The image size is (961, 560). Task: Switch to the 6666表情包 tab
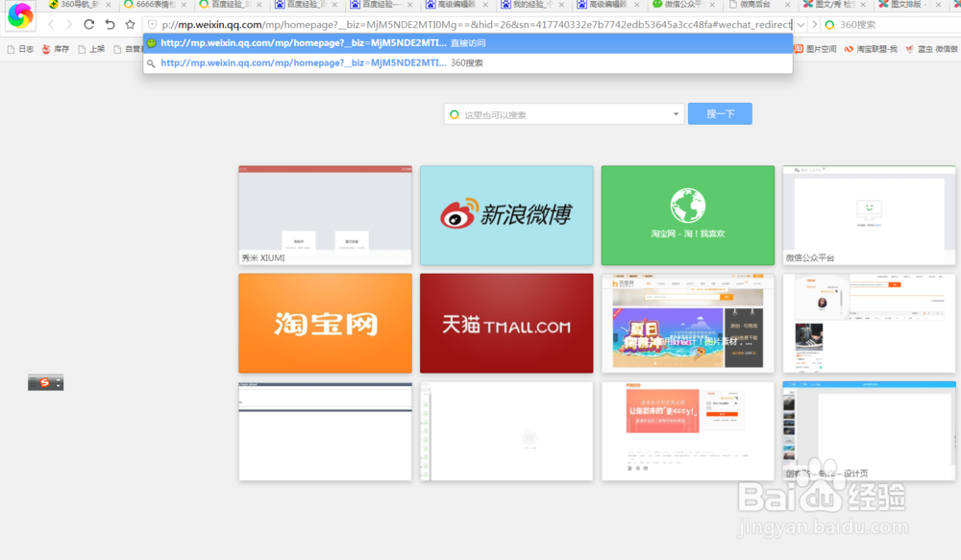[156, 5]
